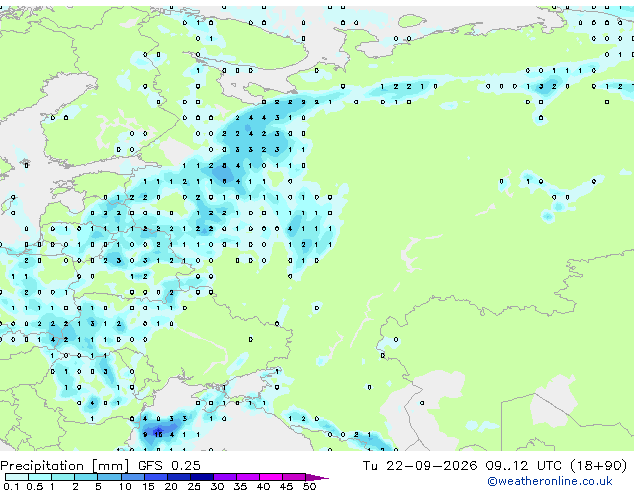Select the 25 to 30 mm dark blue swatch
Screen dimensions: 634x490
[202, 477]
